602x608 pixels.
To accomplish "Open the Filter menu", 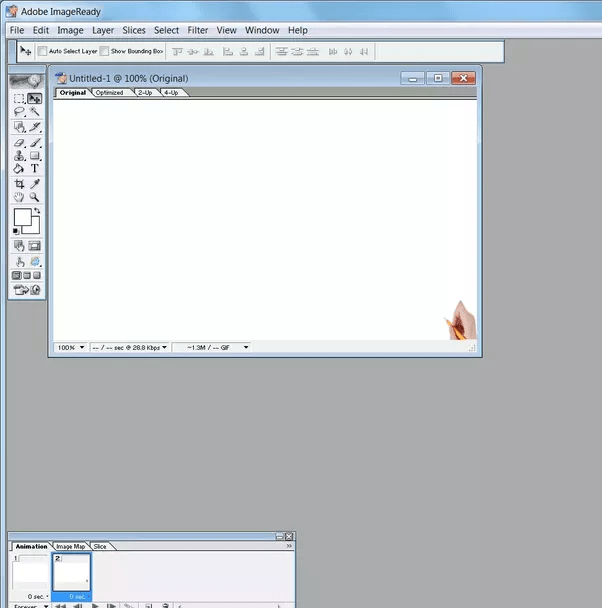I will (198, 30).
